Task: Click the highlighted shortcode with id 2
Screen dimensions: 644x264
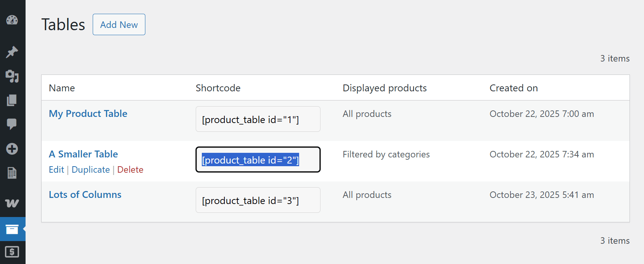Action: point(258,160)
